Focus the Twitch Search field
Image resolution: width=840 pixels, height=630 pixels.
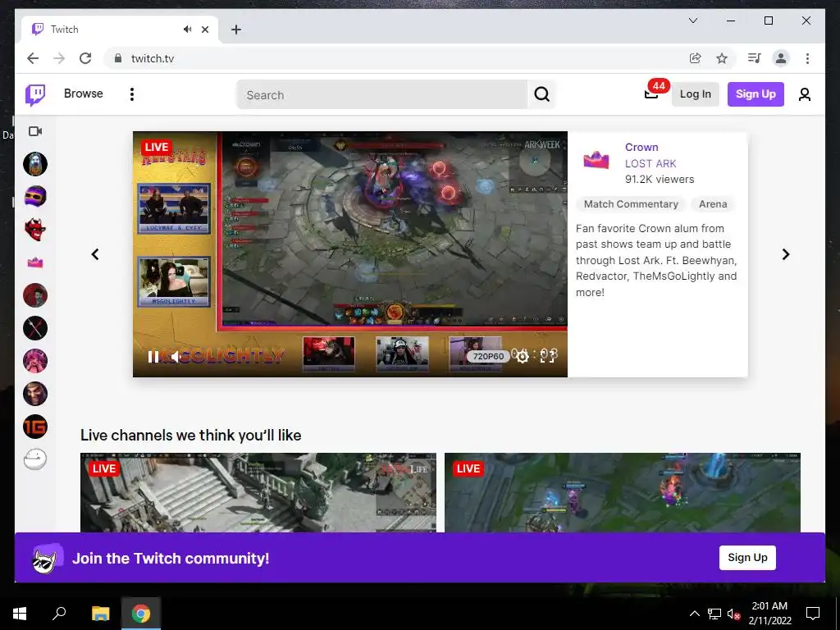coord(382,95)
